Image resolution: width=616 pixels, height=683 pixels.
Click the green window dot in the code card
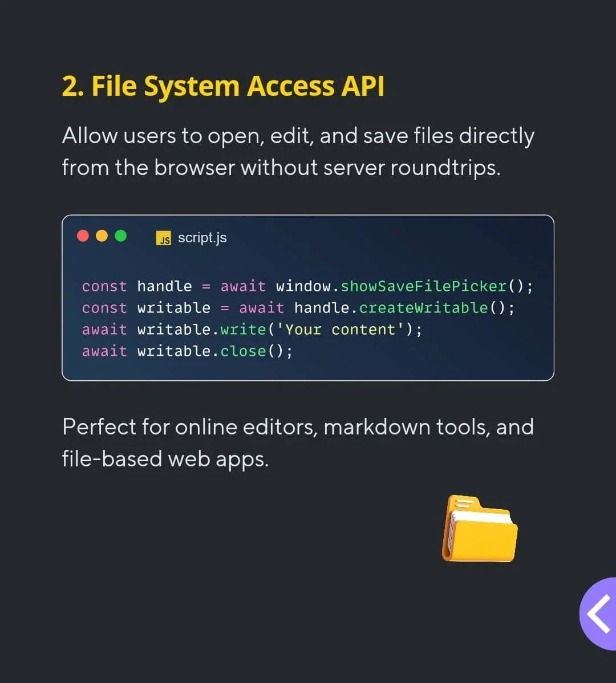click(x=121, y=235)
